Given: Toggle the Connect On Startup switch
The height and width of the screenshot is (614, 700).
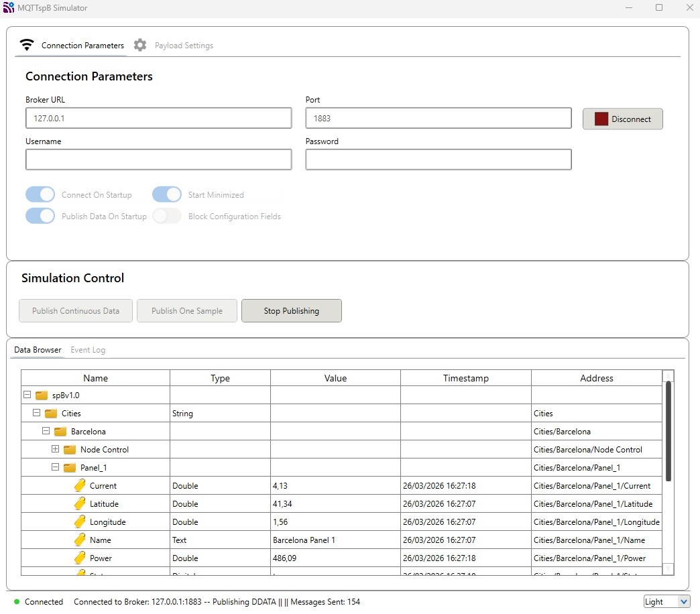Looking at the screenshot, I should click(x=40, y=195).
